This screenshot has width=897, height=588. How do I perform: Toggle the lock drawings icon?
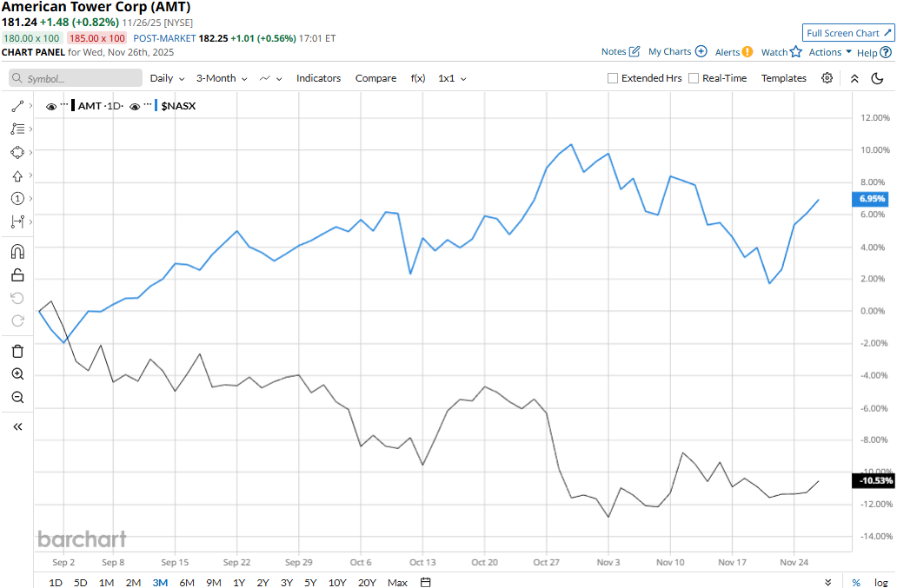pyautogui.click(x=17, y=274)
